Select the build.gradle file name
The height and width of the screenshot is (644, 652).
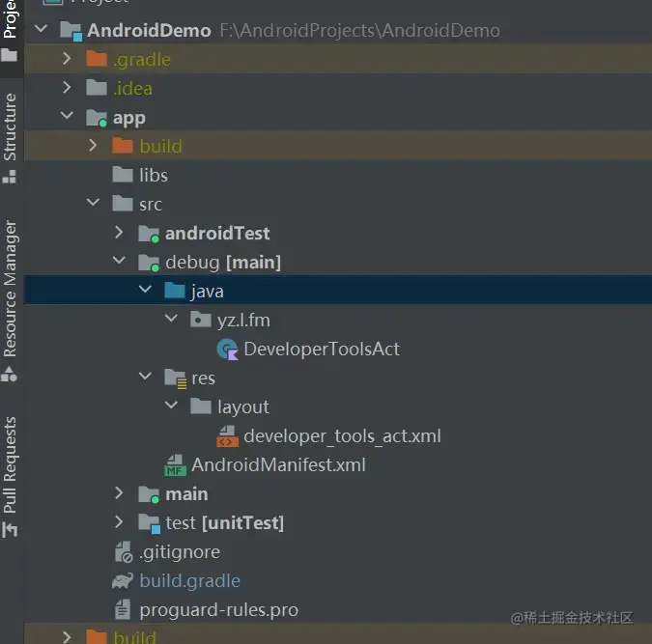pos(189,581)
